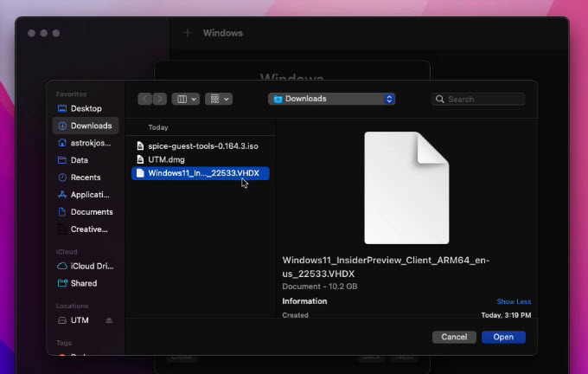Open the column view options dropdown
The height and width of the screenshot is (374, 588).
tap(186, 100)
